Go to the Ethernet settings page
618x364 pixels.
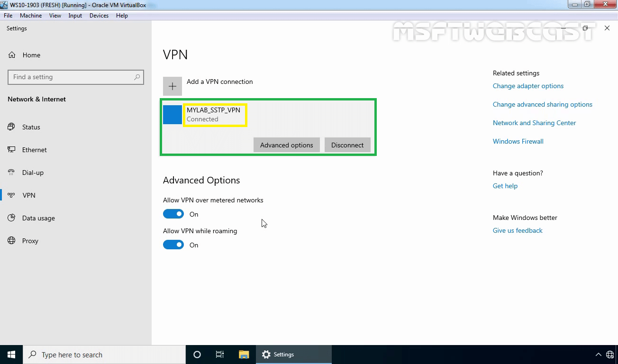pyautogui.click(x=34, y=150)
